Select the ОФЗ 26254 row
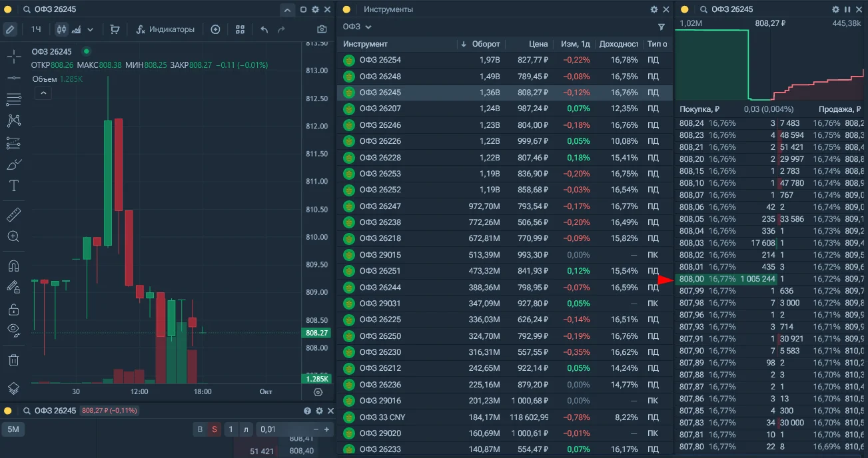 point(505,60)
